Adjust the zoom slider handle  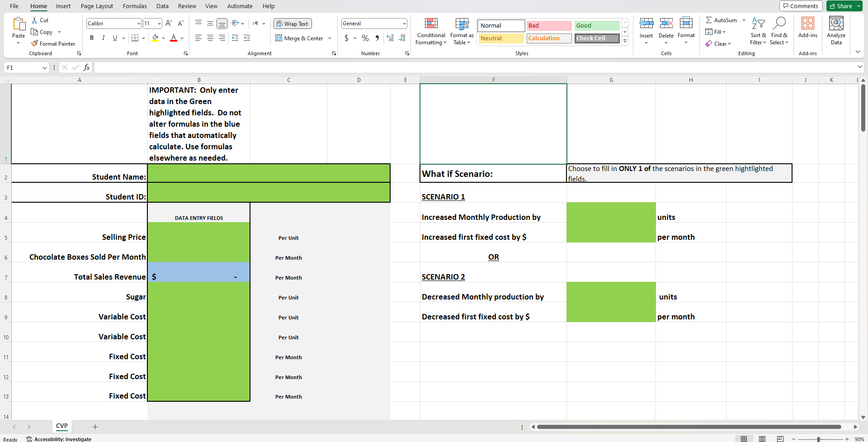point(819,439)
